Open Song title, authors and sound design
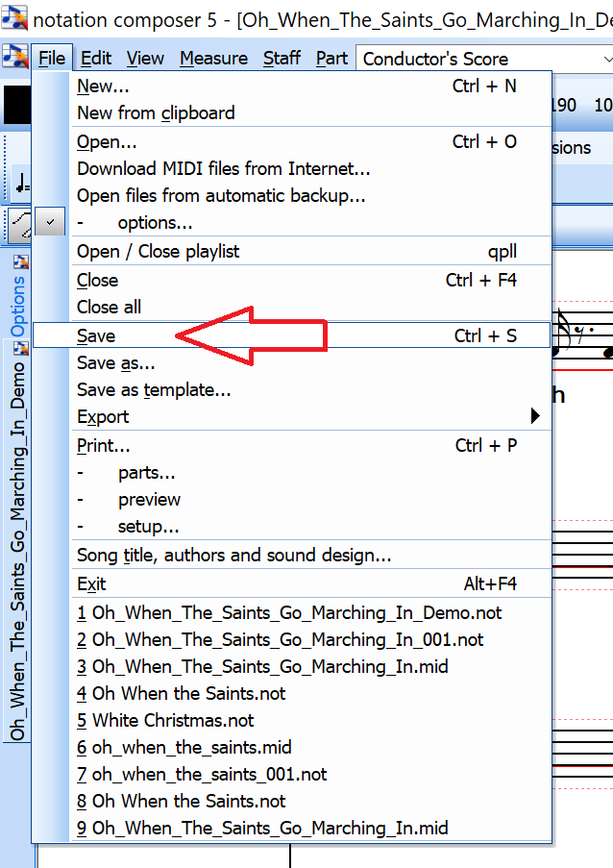Viewport: 613px width, 868px height. 233,556
